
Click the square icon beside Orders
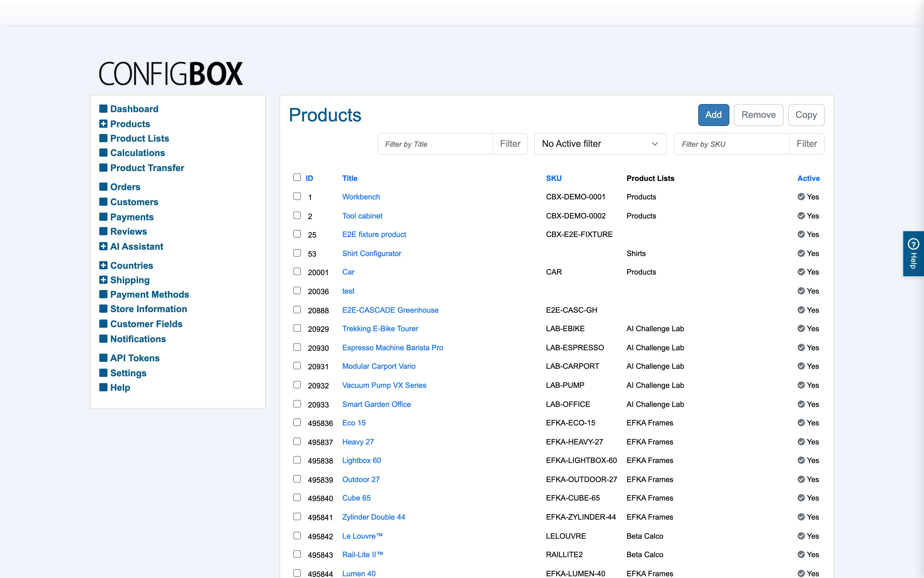click(103, 187)
